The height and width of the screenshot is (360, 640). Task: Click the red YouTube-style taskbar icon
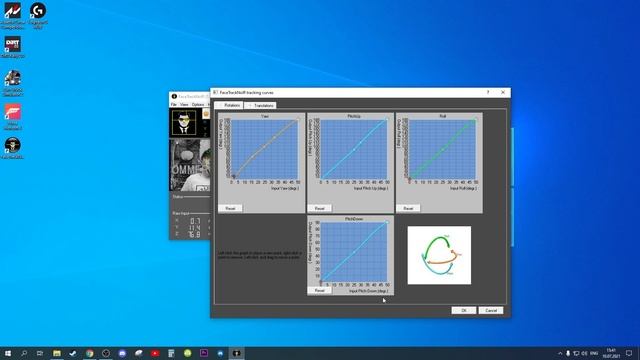click(155, 353)
